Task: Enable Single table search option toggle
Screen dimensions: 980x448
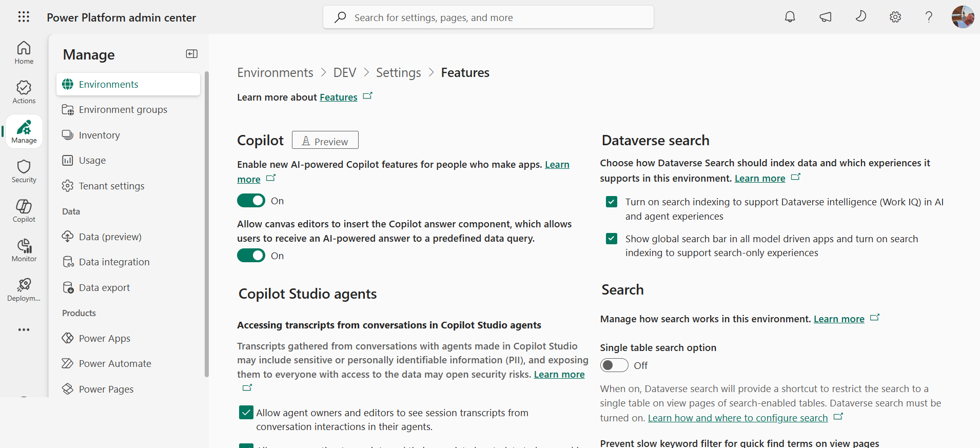Action: click(614, 365)
